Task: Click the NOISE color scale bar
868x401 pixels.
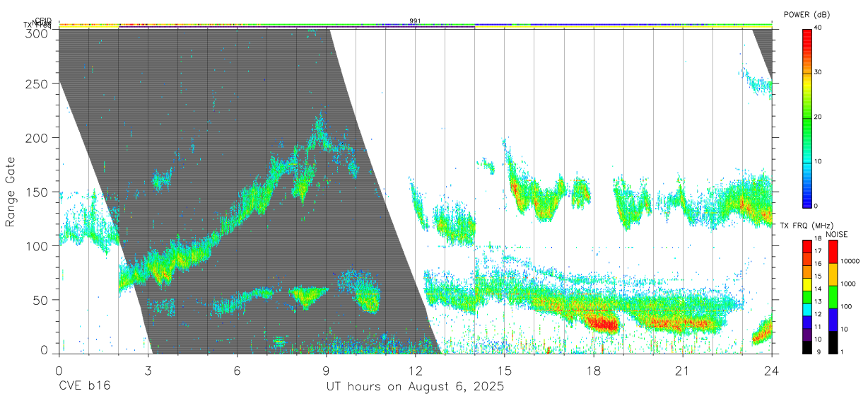Action: tap(833, 296)
